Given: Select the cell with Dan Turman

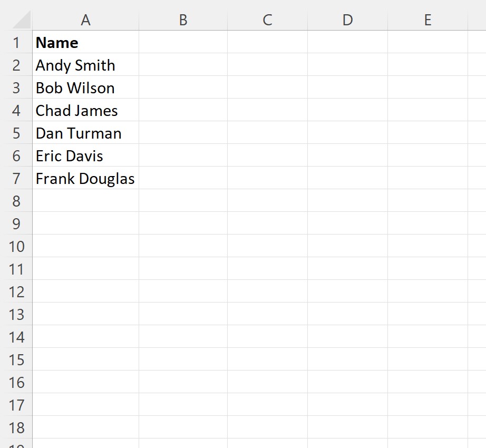Looking at the screenshot, I should tap(86, 133).
